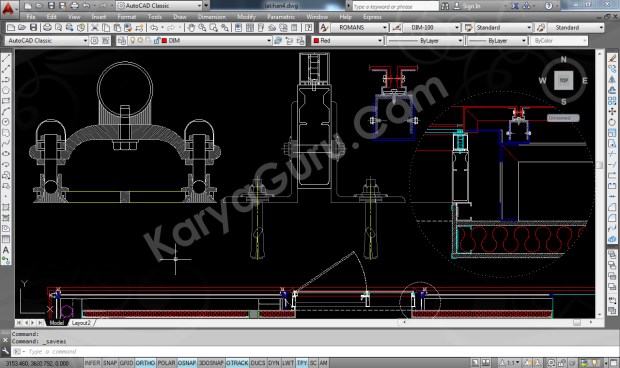Select the Move modify tool
Viewport: 620px width, 368px height.
[x=612, y=111]
